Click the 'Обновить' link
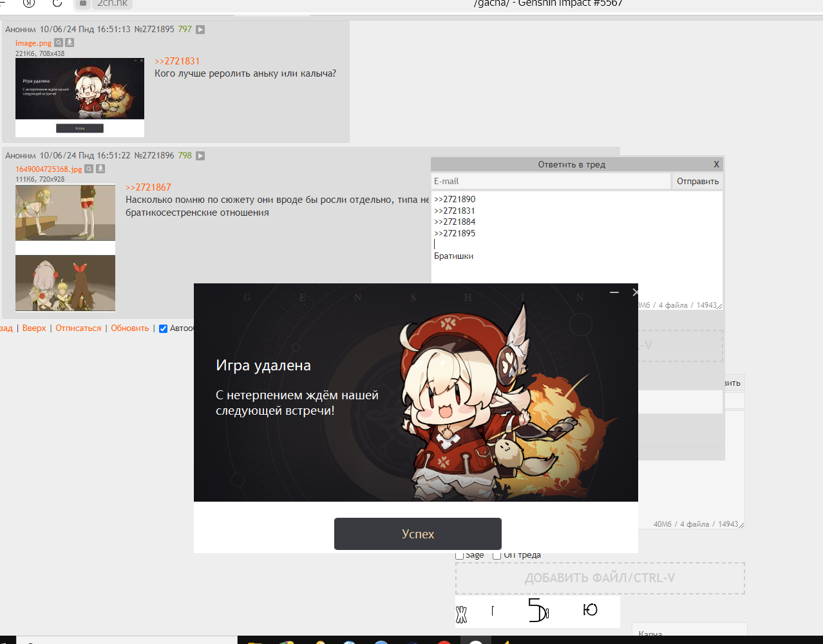 (130, 328)
